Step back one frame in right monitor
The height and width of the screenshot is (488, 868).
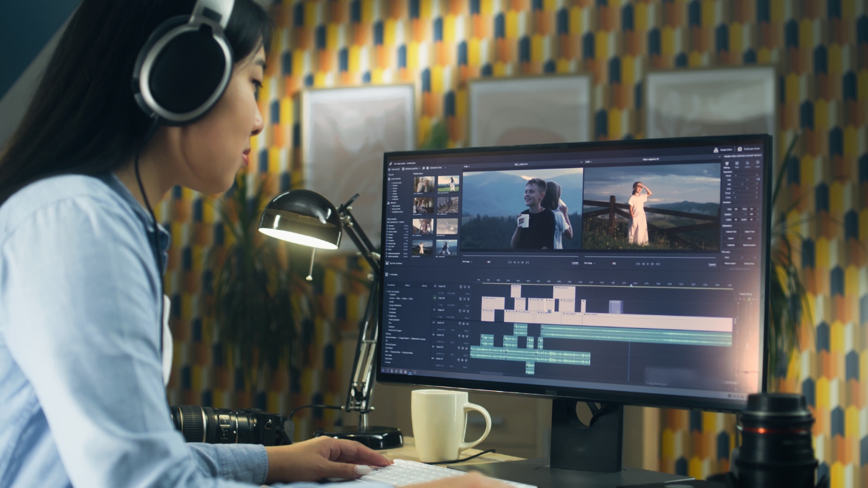click(x=643, y=264)
